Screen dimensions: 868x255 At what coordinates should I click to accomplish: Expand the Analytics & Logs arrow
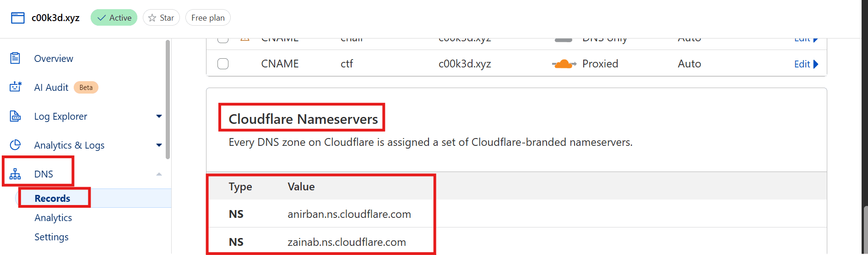(159, 145)
